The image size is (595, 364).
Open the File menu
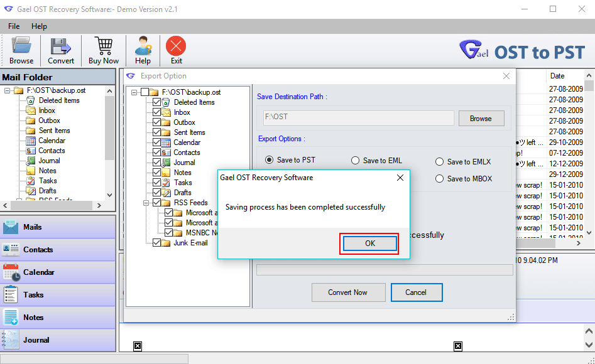[x=14, y=26]
